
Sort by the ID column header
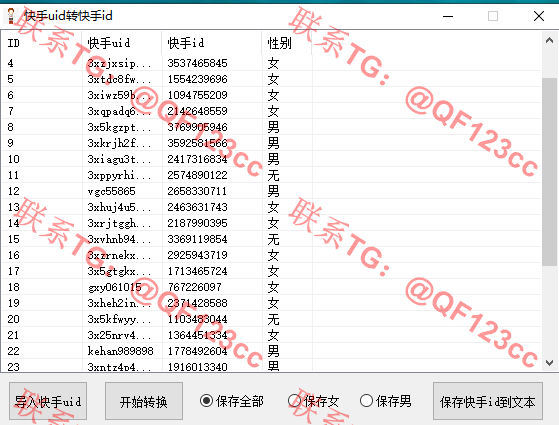point(42,43)
